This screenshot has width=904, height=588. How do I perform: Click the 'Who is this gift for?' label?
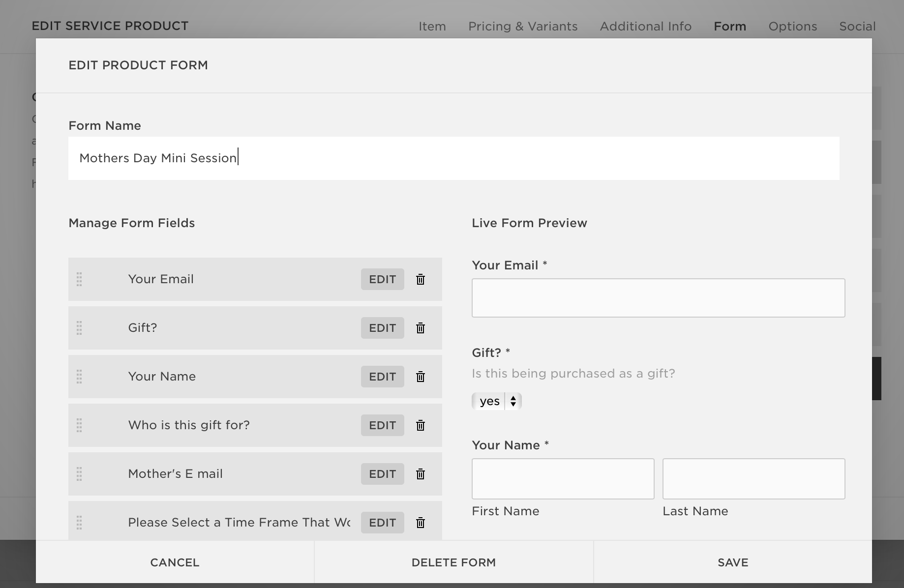(189, 425)
